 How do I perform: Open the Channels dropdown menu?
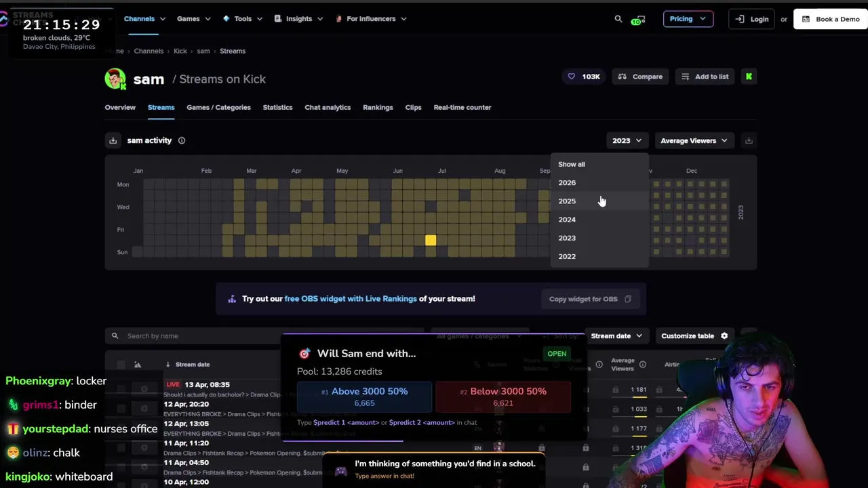(144, 19)
